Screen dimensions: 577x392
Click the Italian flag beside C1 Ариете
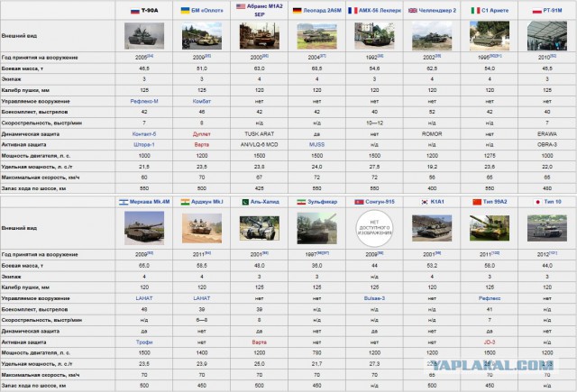475,11
